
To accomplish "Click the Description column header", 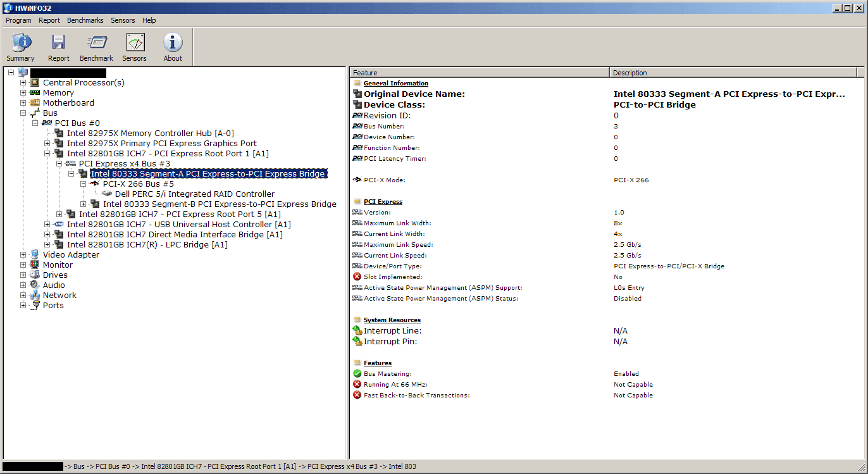I will tap(733, 72).
